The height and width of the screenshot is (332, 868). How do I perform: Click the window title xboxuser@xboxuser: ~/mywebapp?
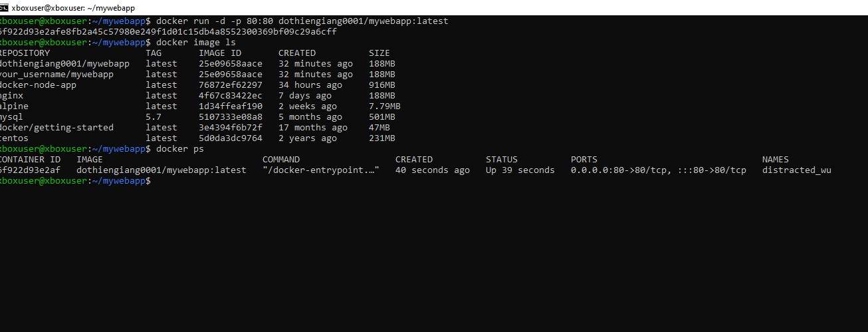click(73, 8)
